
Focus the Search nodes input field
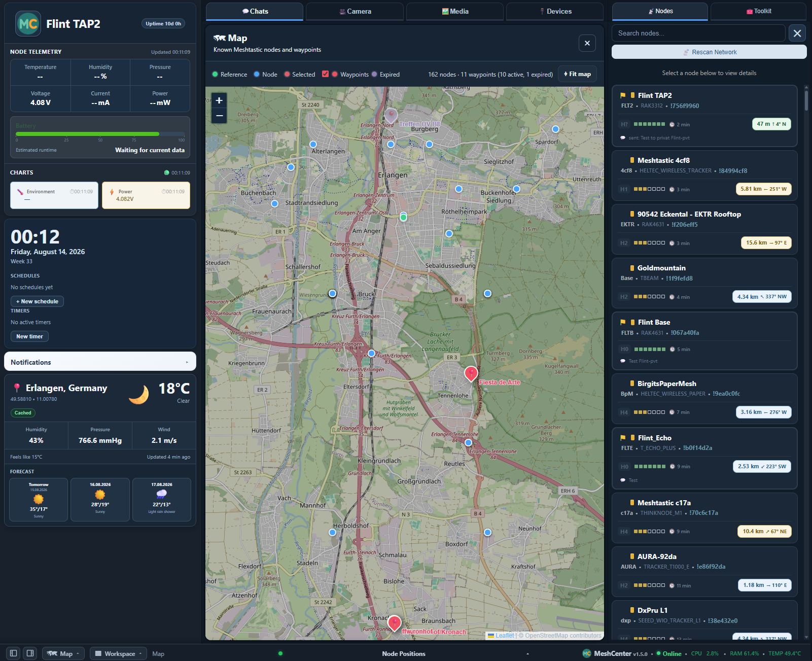click(x=698, y=33)
